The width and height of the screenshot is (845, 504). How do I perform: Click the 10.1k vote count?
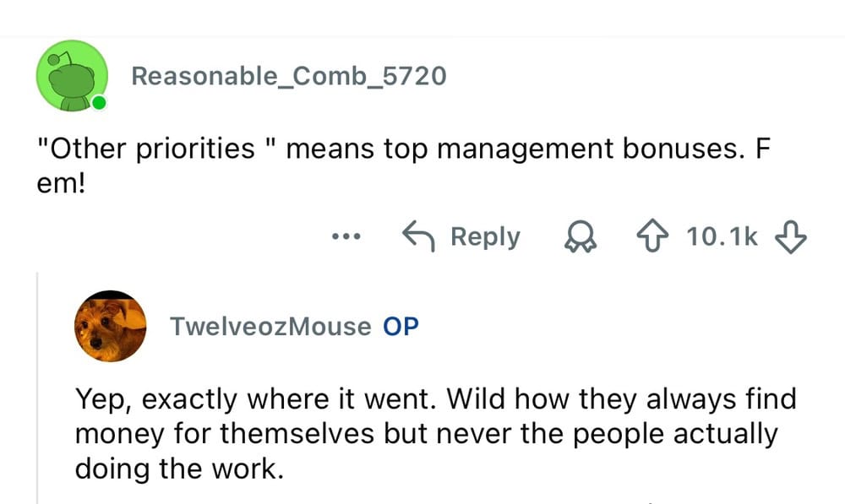point(722,237)
